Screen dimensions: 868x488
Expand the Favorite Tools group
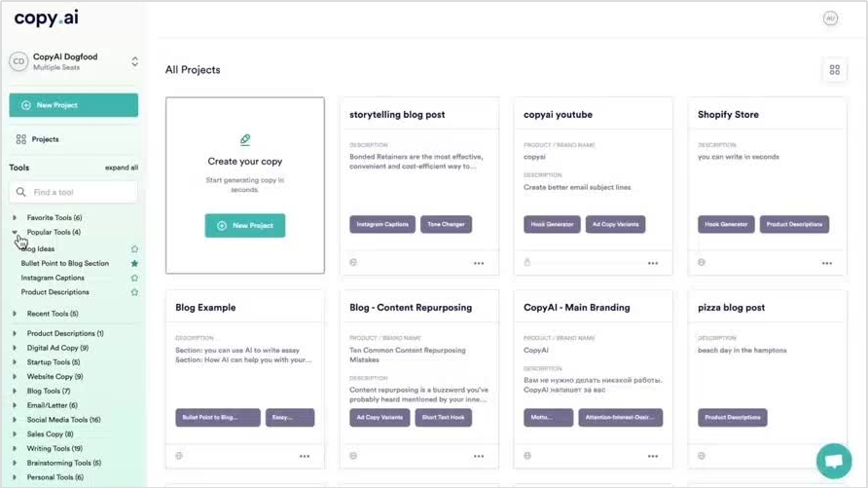point(54,217)
